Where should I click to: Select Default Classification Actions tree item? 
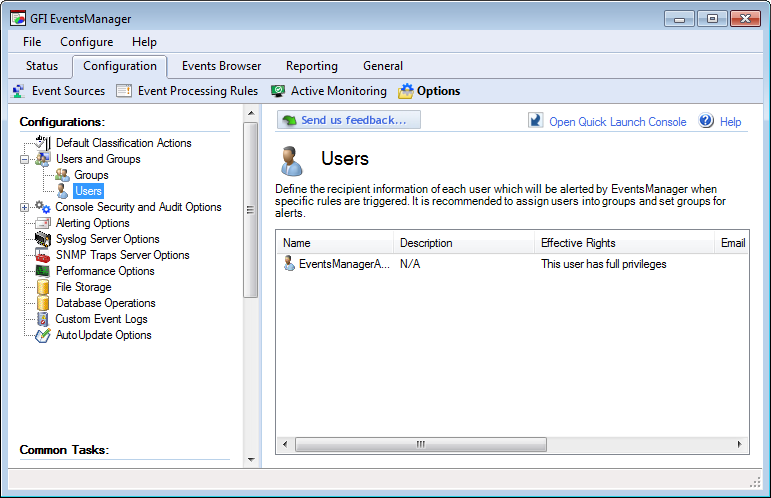coord(123,143)
